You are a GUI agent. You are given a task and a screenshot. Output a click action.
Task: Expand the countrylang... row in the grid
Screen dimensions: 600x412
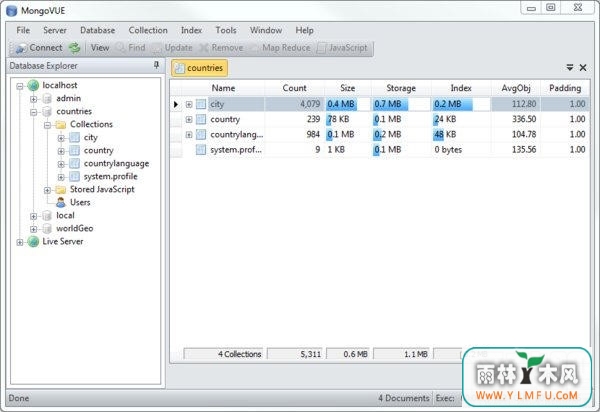point(189,135)
